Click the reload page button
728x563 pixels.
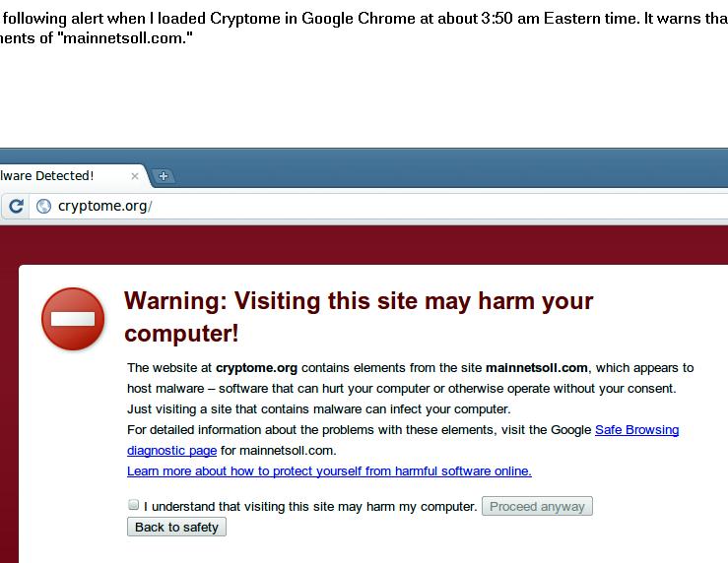17,206
